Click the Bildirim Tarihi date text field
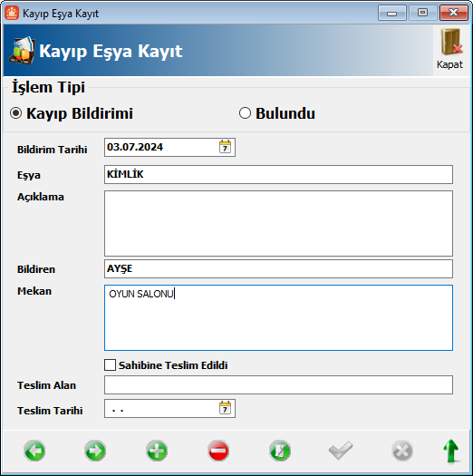Viewport: 473px width, 476px height. [x=161, y=147]
